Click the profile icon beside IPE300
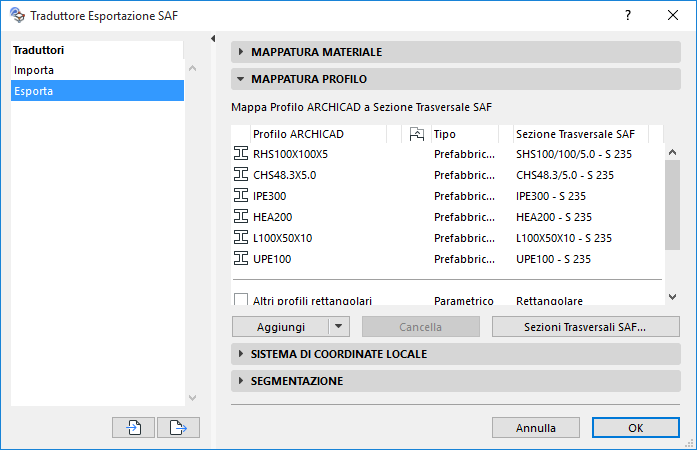 241,195
